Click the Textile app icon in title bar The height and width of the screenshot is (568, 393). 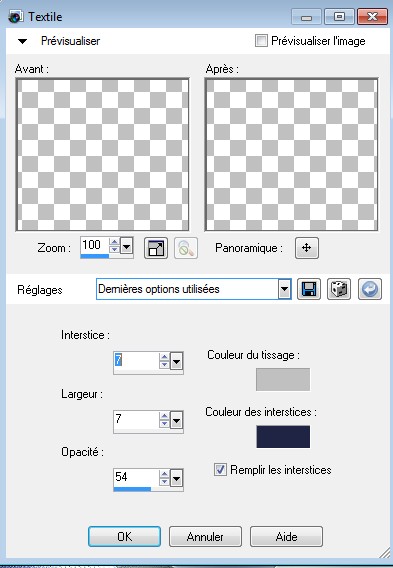pyautogui.click(x=16, y=17)
